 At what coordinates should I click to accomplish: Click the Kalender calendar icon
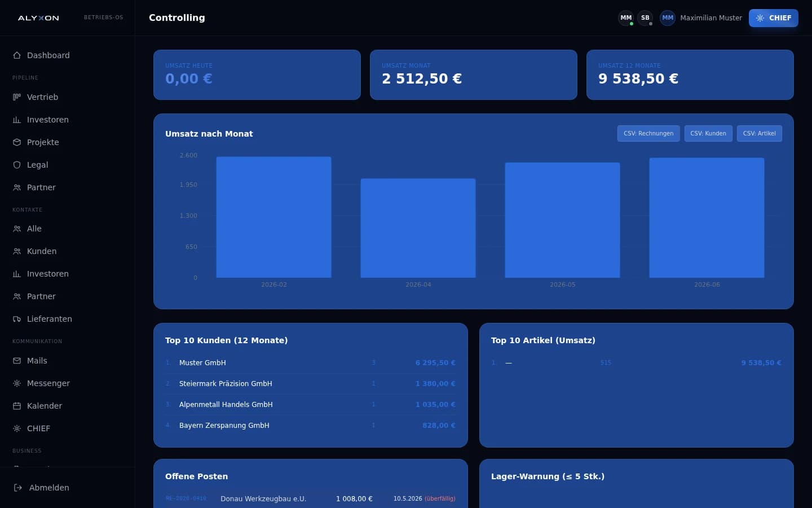point(17,406)
